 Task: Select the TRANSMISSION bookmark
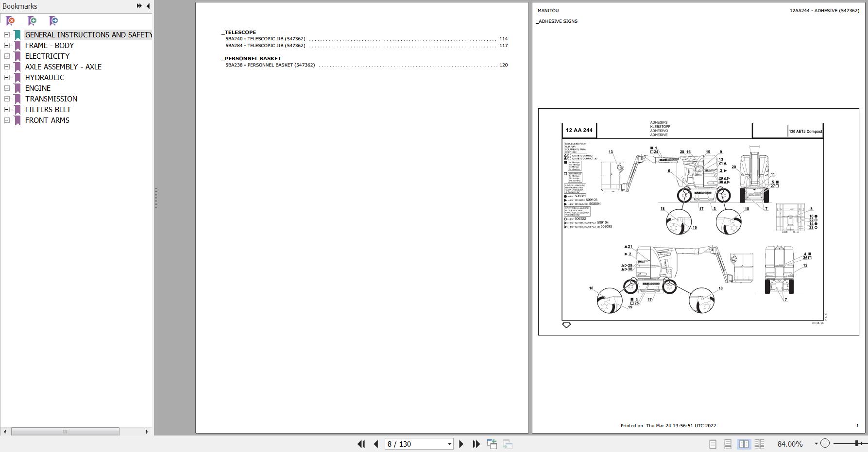tap(51, 99)
